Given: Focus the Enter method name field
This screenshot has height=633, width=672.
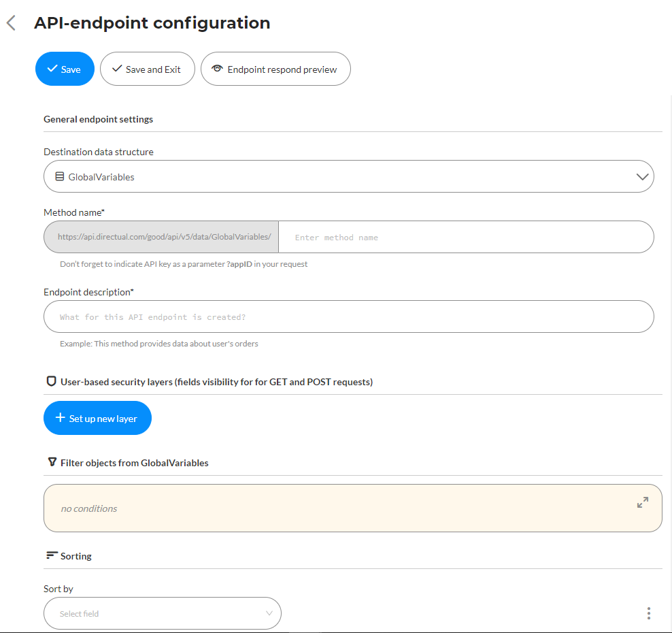Looking at the screenshot, I should (x=466, y=237).
